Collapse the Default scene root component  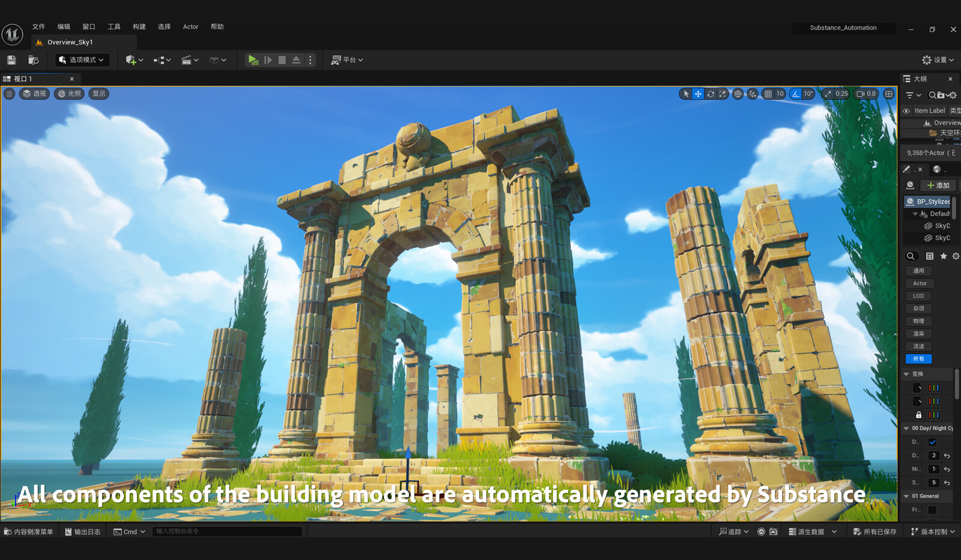[915, 214]
